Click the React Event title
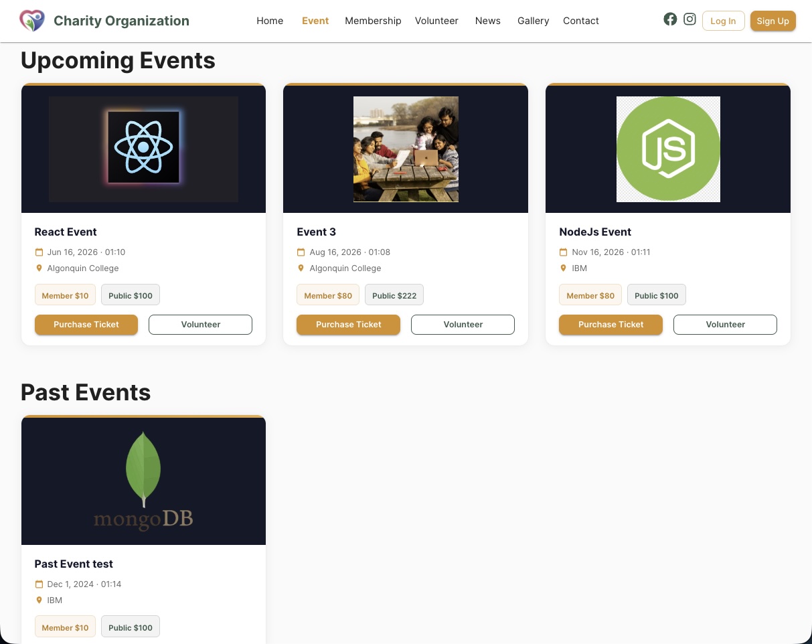Viewport: 812px width, 644px height. click(66, 232)
